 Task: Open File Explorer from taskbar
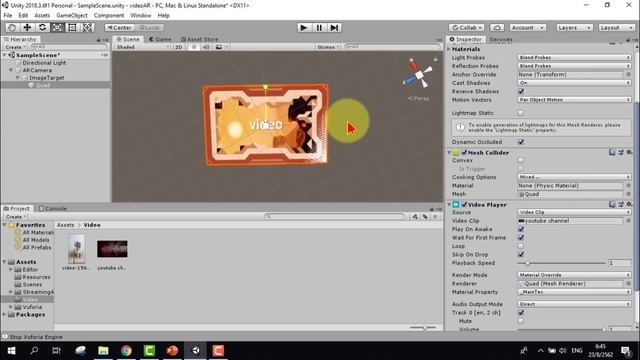(x=103, y=351)
